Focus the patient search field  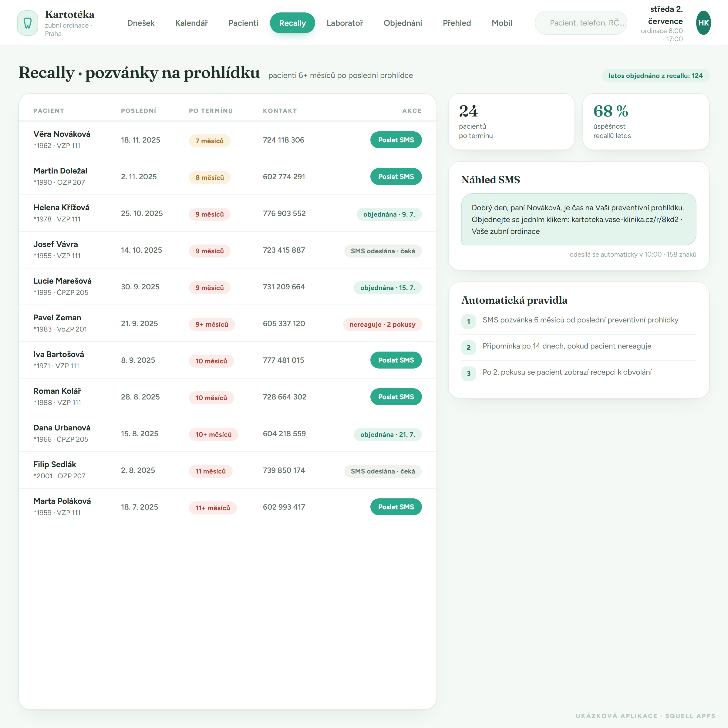tap(581, 23)
